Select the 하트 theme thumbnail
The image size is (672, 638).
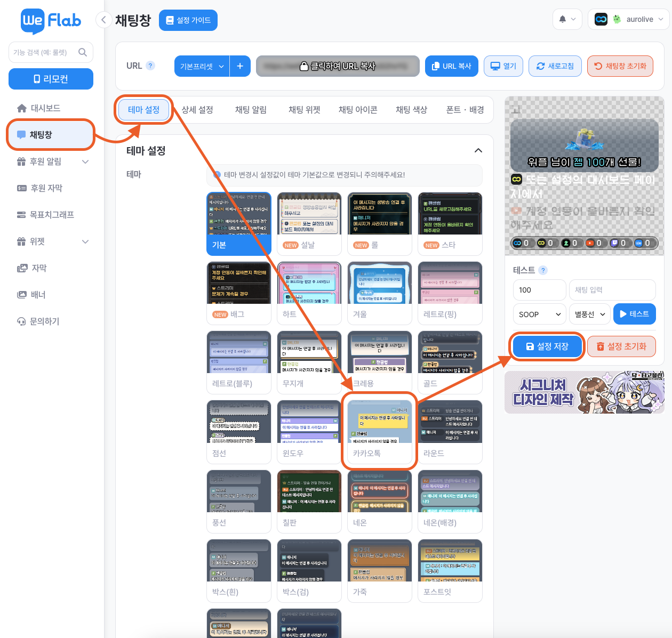click(x=309, y=293)
